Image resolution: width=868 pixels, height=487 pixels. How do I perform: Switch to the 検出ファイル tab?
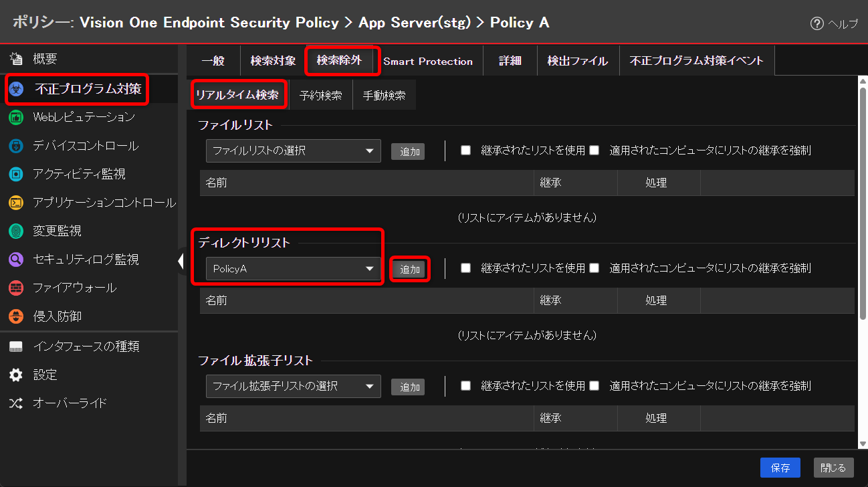[x=578, y=61]
